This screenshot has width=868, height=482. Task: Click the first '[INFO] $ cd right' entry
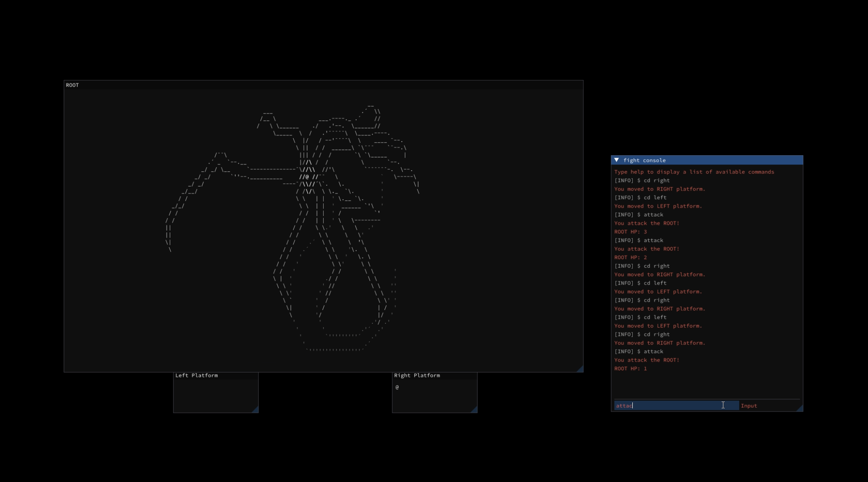pyautogui.click(x=642, y=180)
